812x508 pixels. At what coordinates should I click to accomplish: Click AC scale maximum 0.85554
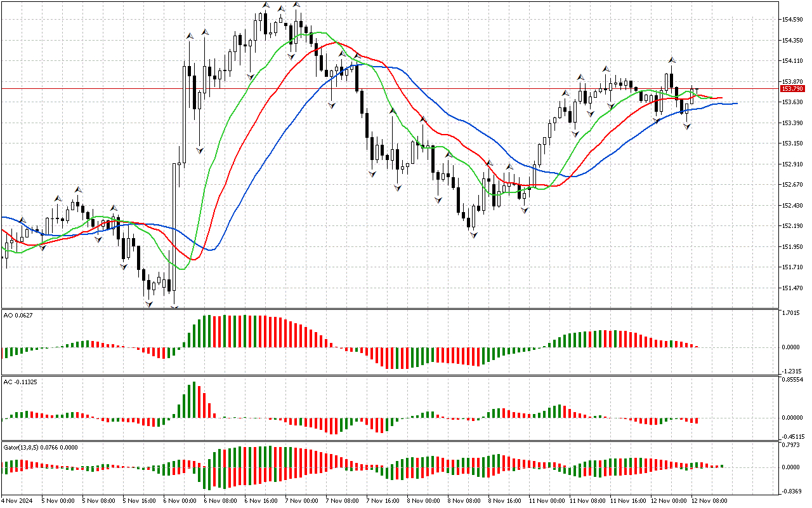coord(793,380)
